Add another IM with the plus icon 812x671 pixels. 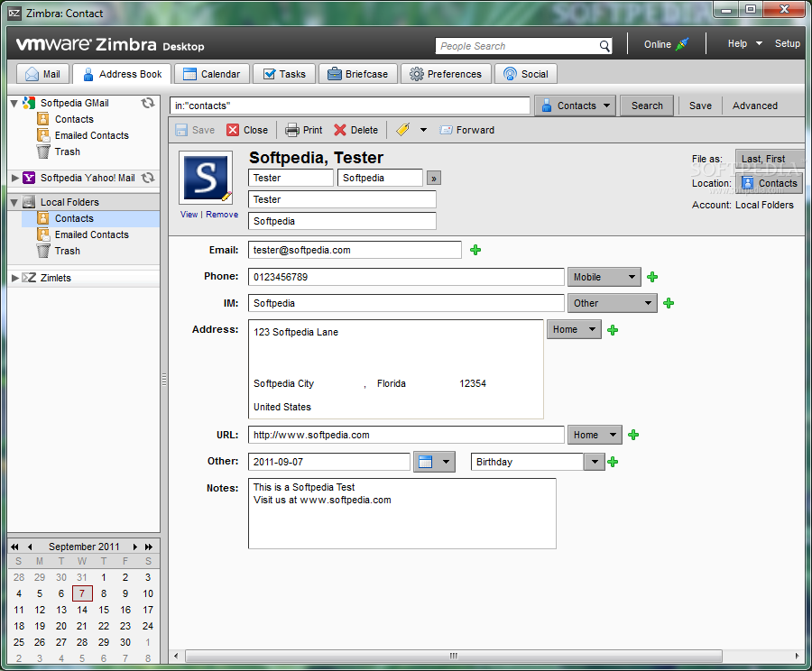coord(669,303)
